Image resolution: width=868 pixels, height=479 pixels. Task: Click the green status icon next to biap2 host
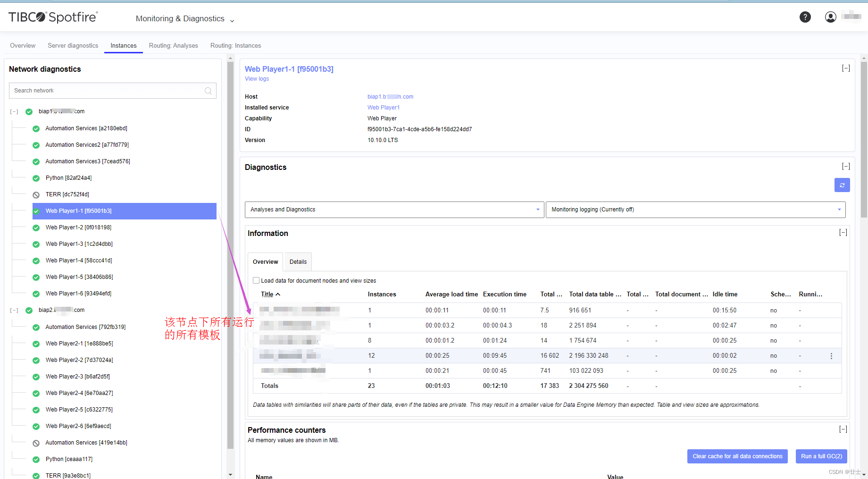pos(29,310)
